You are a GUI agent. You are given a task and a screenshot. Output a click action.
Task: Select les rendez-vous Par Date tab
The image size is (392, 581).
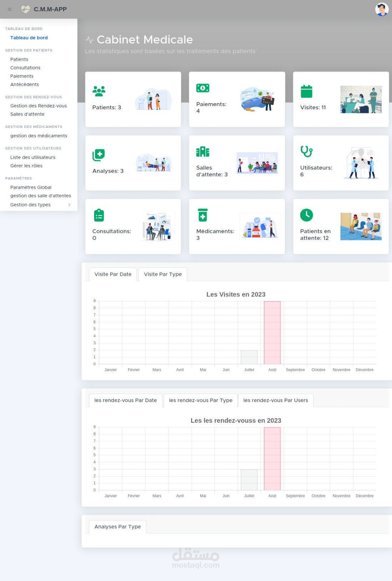click(126, 401)
